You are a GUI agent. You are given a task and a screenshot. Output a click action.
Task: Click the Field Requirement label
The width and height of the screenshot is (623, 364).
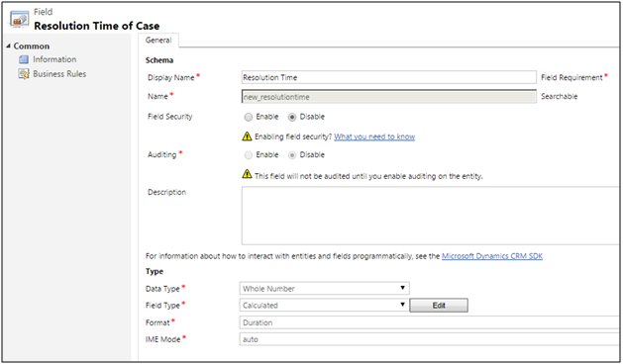click(x=571, y=78)
